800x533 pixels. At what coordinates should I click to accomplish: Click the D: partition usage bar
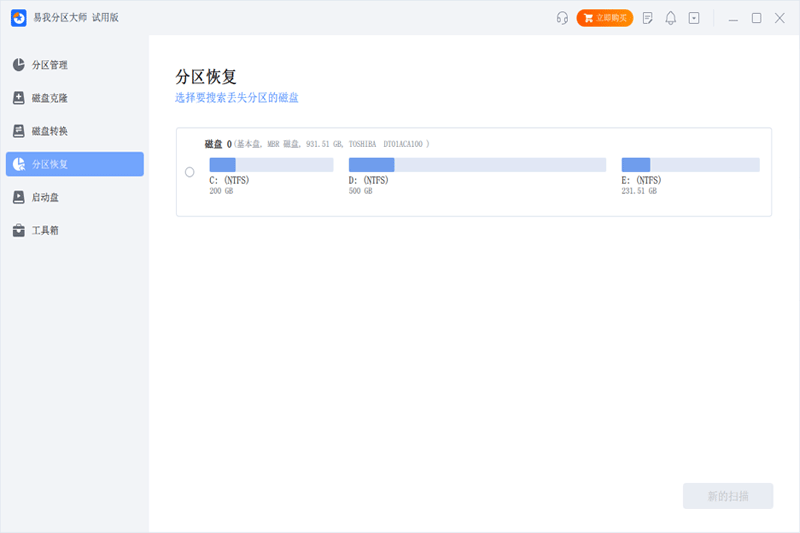[x=477, y=165]
